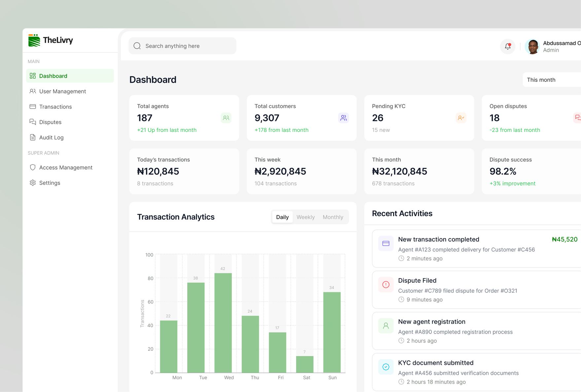
Task: Open notifications via the bell icon
Action: [508, 46]
